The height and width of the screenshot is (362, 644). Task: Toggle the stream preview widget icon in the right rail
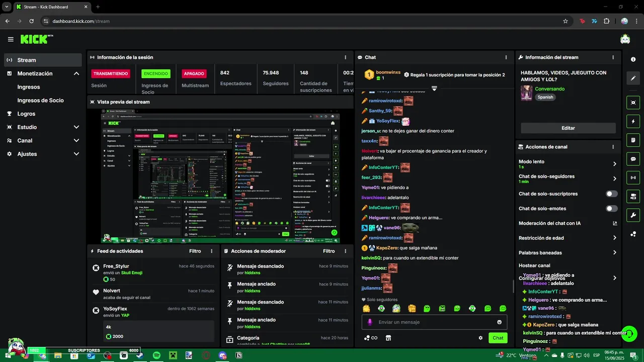coord(633,102)
